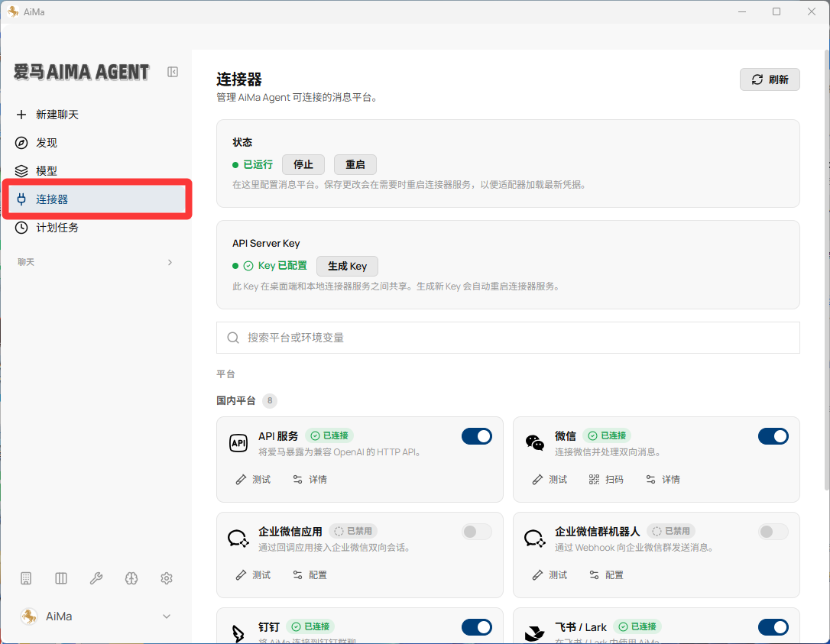Open the wrench tools icon
This screenshot has width=830, height=644.
click(x=96, y=578)
